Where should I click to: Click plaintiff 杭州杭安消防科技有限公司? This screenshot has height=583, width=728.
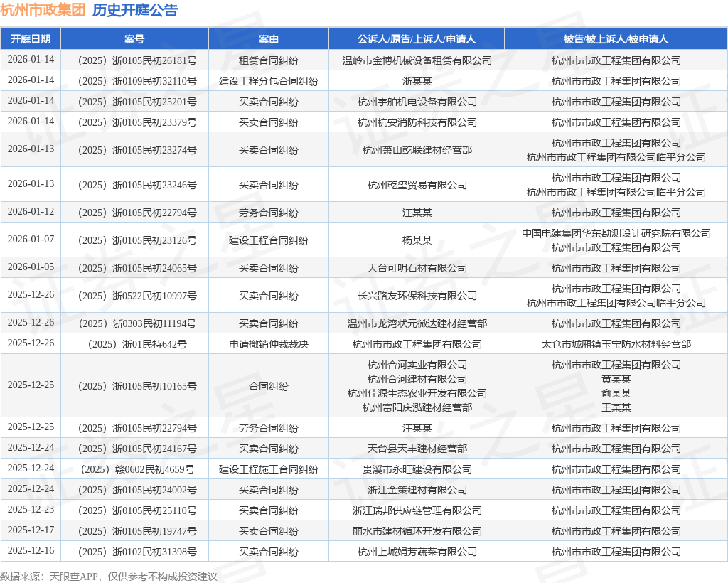(417, 122)
